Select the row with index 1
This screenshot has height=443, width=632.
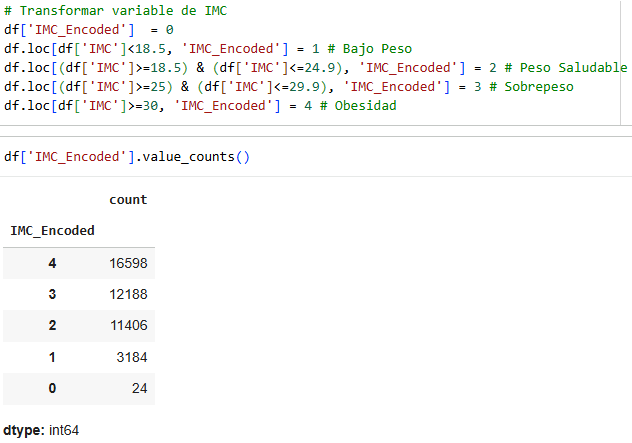[x=79, y=357]
